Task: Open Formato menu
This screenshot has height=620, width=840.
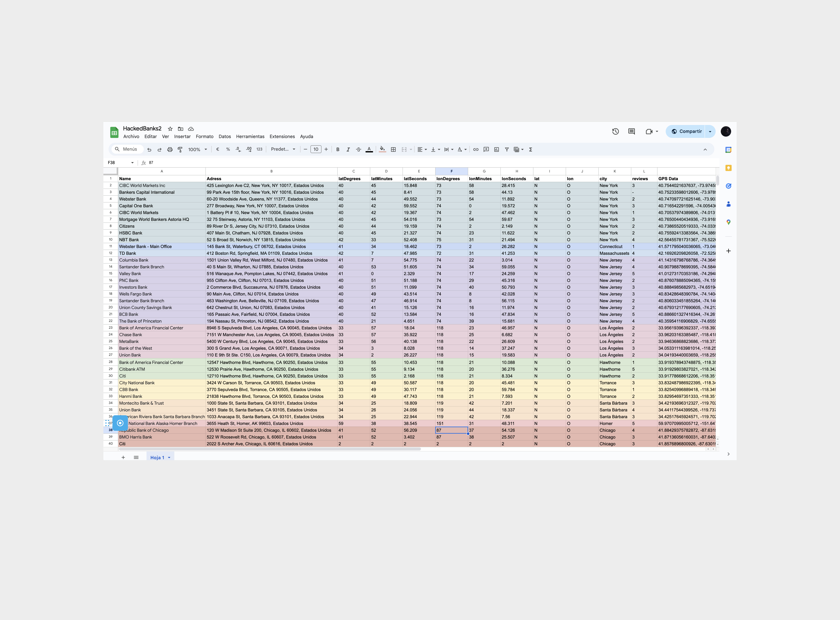Action: click(x=204, y=137)
